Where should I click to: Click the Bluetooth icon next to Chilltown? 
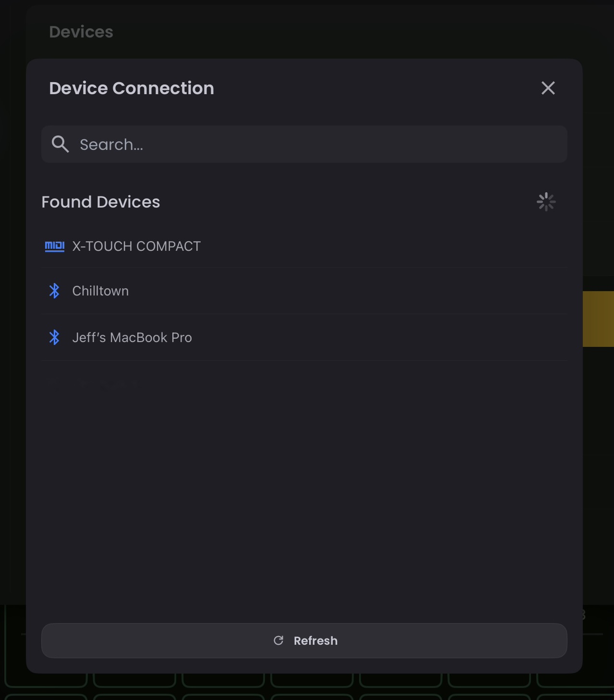pos(55,291)
